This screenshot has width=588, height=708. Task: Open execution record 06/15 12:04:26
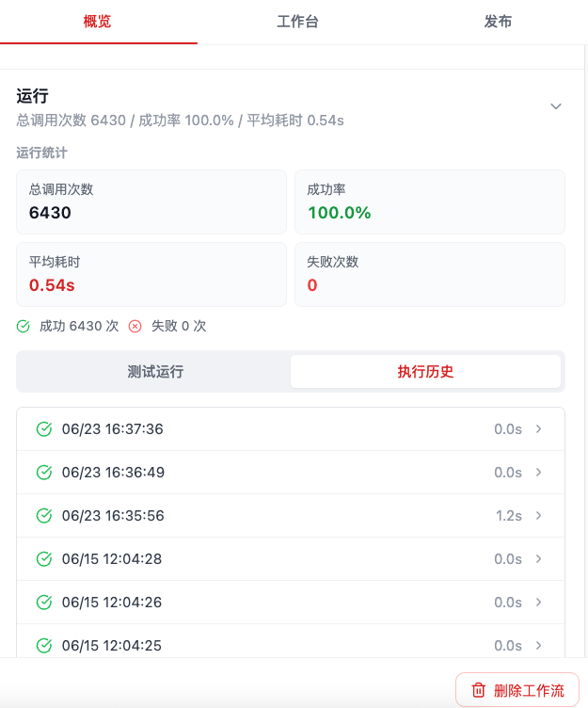[291, 603]
